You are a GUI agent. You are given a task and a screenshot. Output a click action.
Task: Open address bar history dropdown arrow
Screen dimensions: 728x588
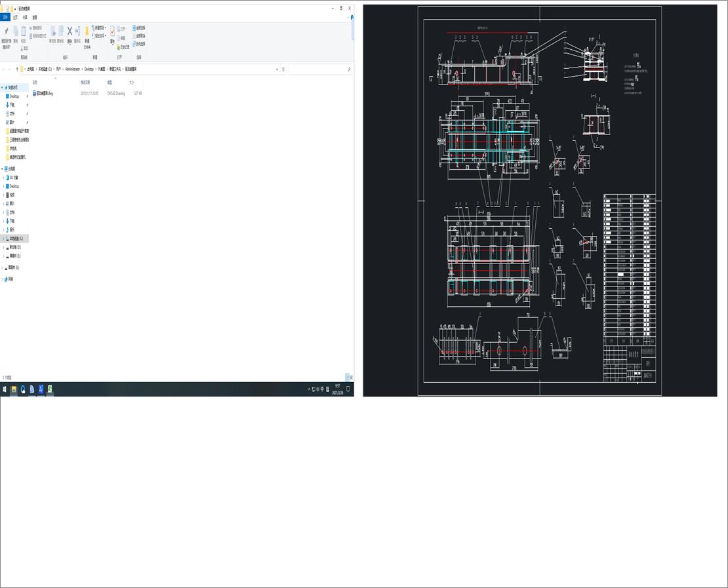[277, 69]
